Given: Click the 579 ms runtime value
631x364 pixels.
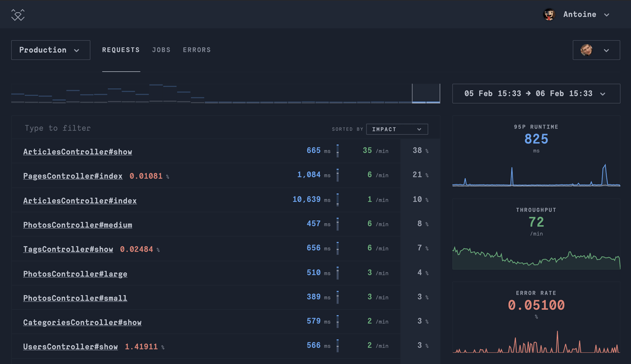Looking at the screenshot, I should click(x=318, y=321).
